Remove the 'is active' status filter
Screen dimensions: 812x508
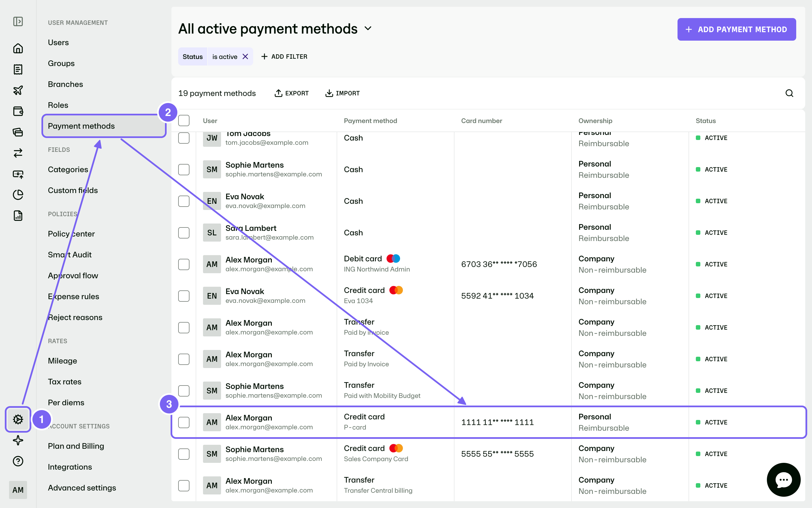[x=245, y=56]
